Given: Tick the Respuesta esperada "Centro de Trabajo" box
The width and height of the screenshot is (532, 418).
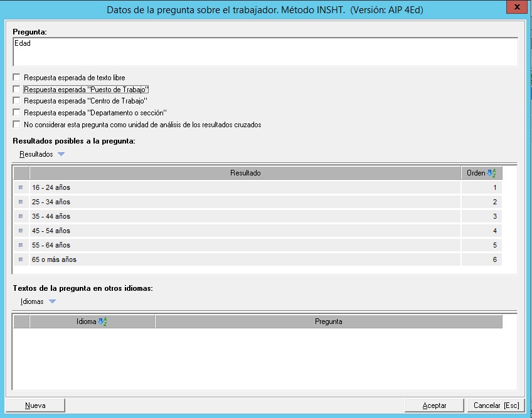Looking at the screenshot, I should tap(16, 101).
